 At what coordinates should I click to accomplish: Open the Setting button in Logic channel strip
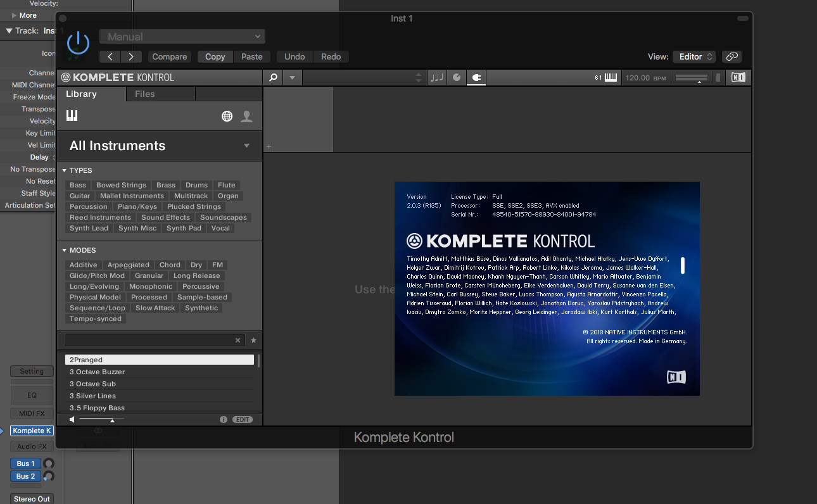click(x=32, y=371)
